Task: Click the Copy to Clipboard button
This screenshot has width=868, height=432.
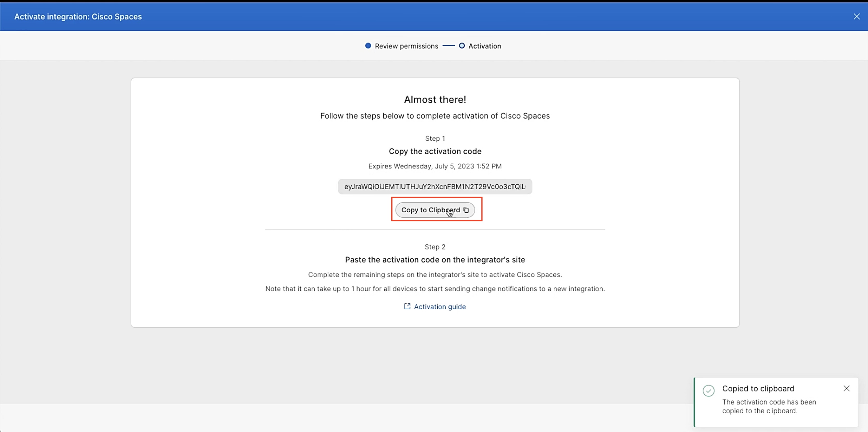Action: click(x=435, y=210)
